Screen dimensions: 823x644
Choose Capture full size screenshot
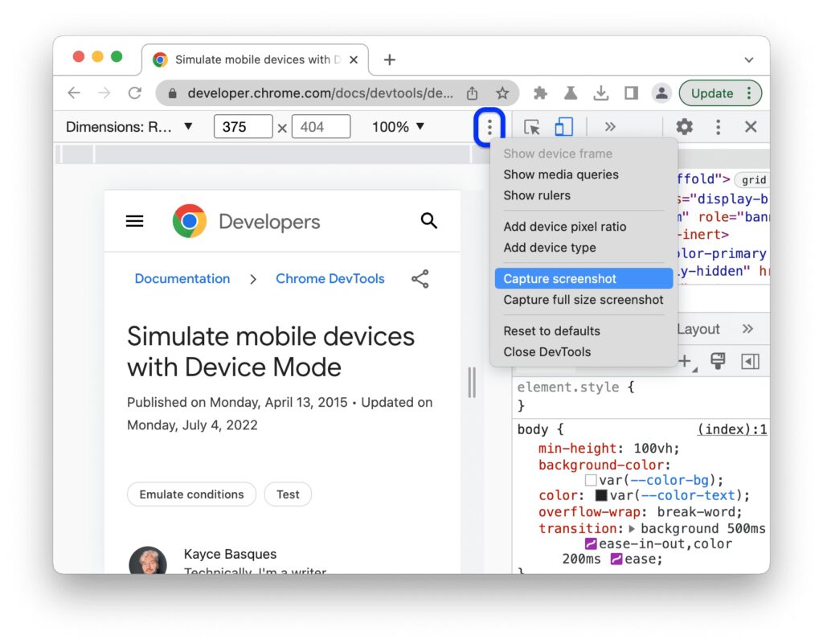583,300
